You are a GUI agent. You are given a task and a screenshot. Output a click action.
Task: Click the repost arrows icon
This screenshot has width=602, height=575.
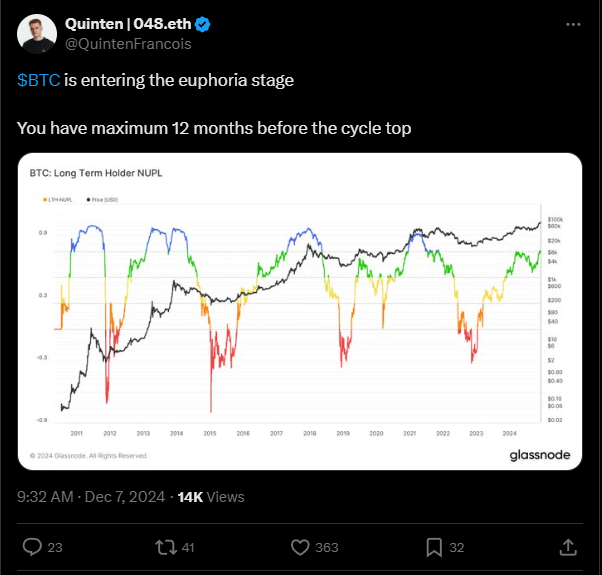tap(166, 547)
